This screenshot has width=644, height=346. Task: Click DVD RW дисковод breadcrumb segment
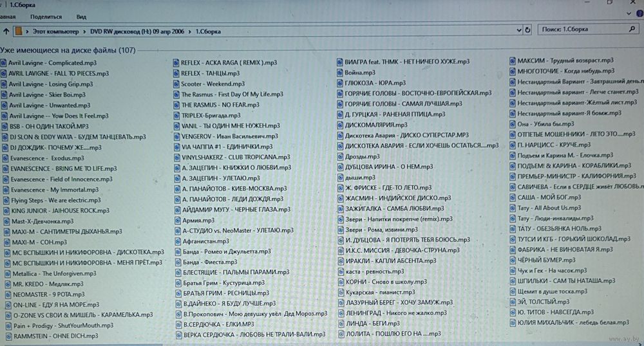pos(137,31)
